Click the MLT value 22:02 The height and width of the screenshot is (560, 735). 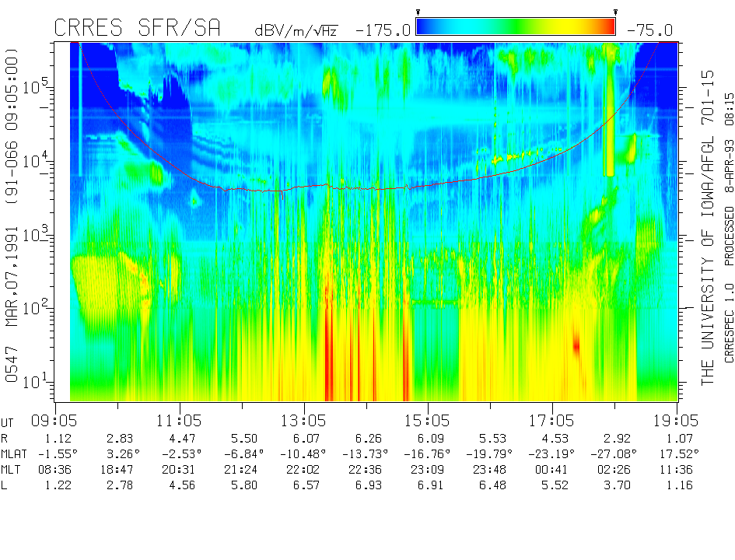(x=303, y=470)
